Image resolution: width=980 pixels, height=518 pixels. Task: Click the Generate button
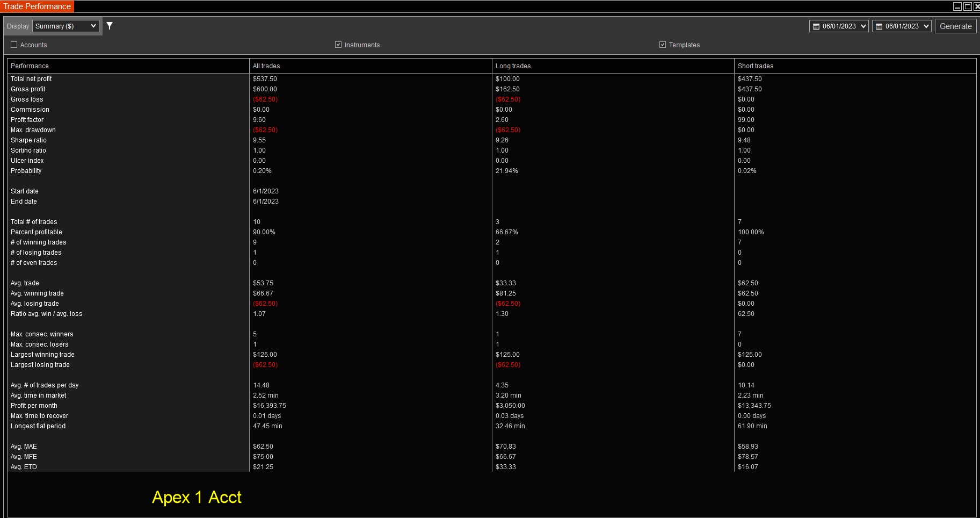(955, 26)
